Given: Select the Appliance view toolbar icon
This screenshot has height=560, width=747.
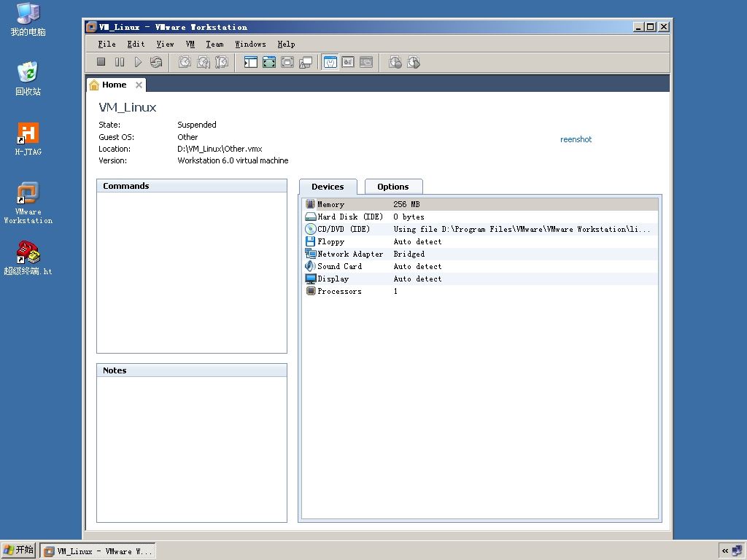Looking at the screenshot, I should click(348, 62).
